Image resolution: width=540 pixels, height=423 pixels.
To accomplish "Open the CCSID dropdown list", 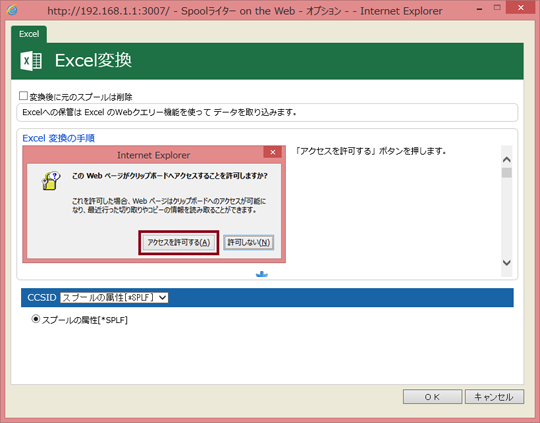I will tap(114, 298).
